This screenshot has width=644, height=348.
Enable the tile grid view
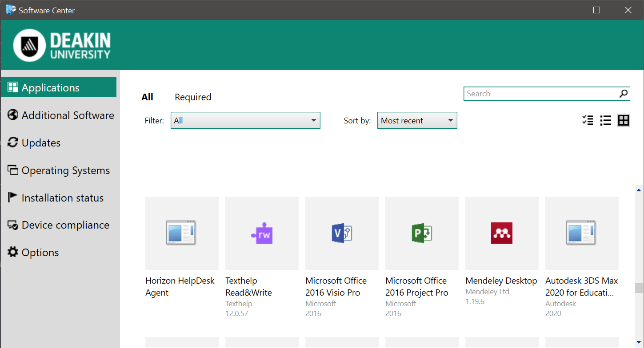click(x=623, y=120)
